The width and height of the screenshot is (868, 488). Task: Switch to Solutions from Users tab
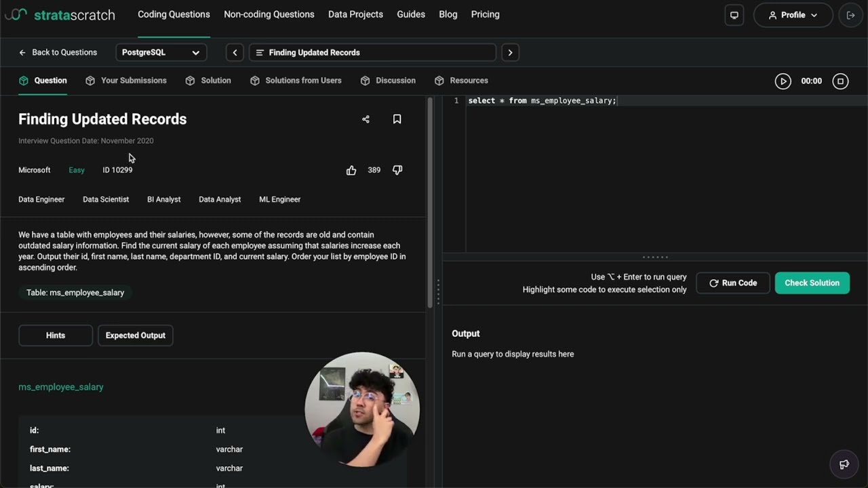[296, 81]
